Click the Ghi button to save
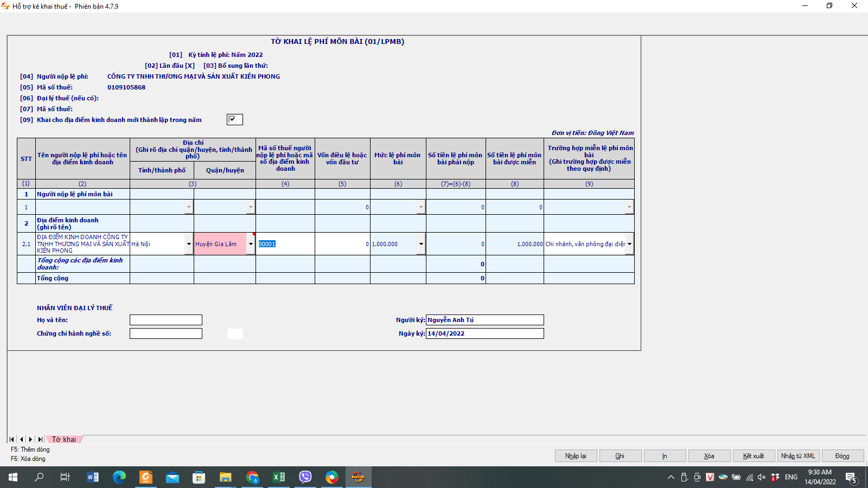This screenshot has height=488, width=868. (620, 456)
